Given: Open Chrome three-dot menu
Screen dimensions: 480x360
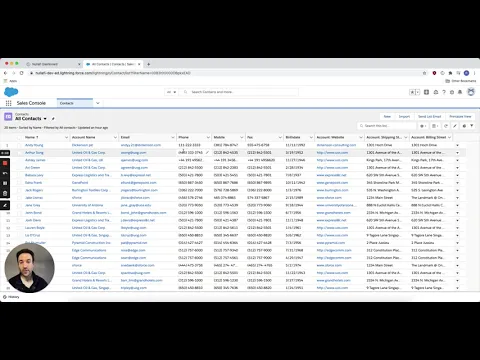Looking at the screenshot, I should coord(475,73).
